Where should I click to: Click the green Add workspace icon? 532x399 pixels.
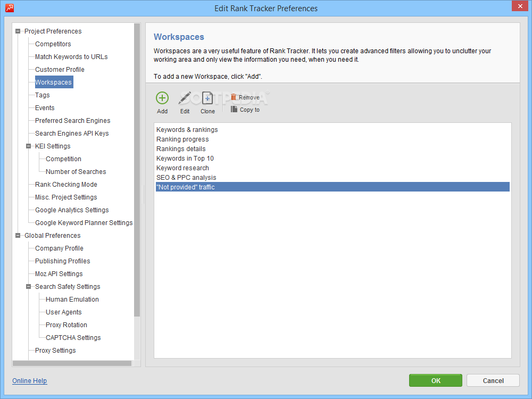coord(162,98)
